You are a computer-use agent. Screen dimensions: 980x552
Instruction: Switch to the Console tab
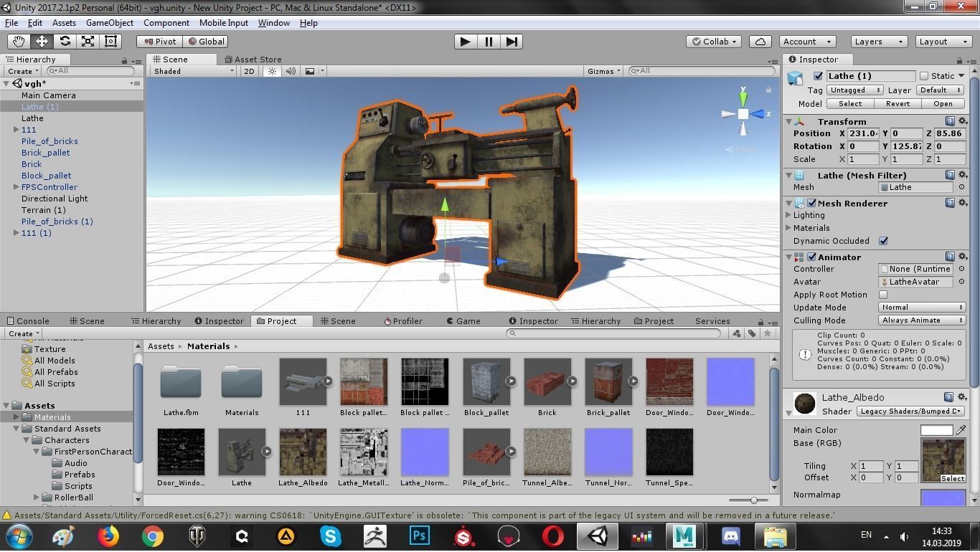(28, 321)
